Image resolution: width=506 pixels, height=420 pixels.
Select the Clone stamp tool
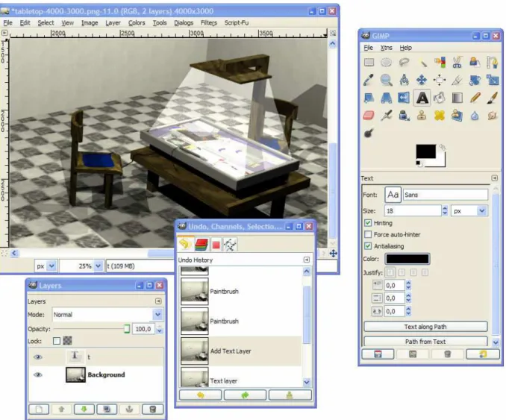click(x=422, y=116)
